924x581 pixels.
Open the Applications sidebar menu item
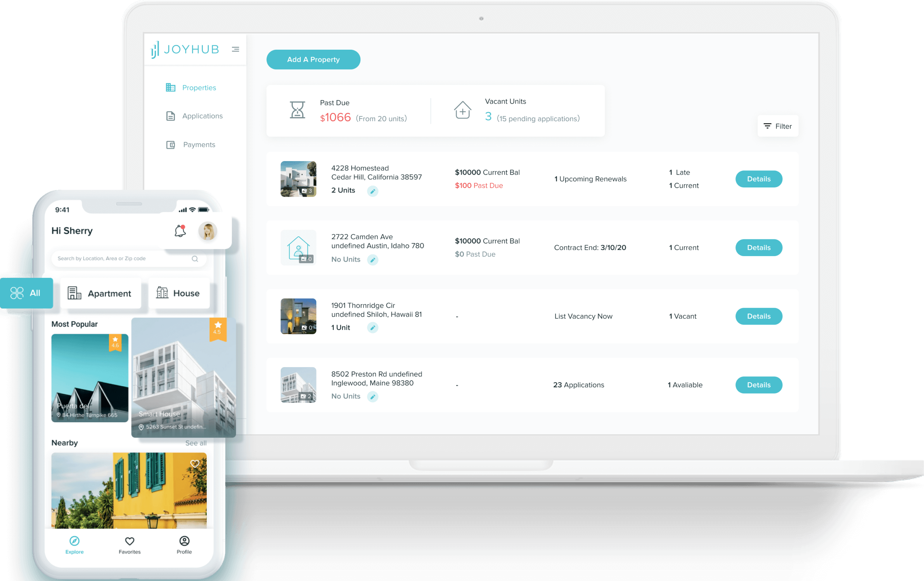[202, 116]
